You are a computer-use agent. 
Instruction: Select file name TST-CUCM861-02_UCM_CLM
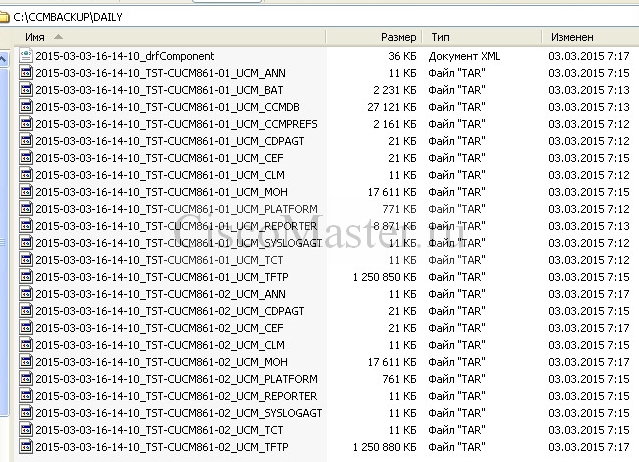160,345
